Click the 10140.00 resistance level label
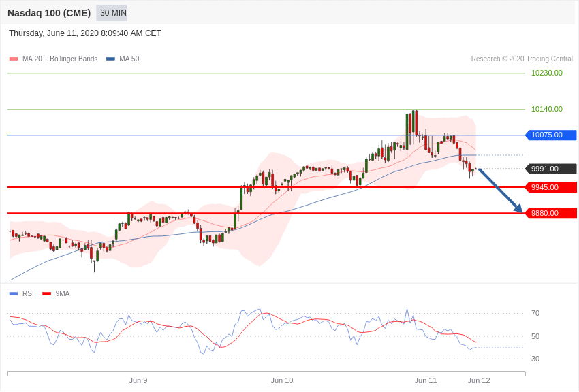This screenshot has width=579, height=392. tap(547, 109)
